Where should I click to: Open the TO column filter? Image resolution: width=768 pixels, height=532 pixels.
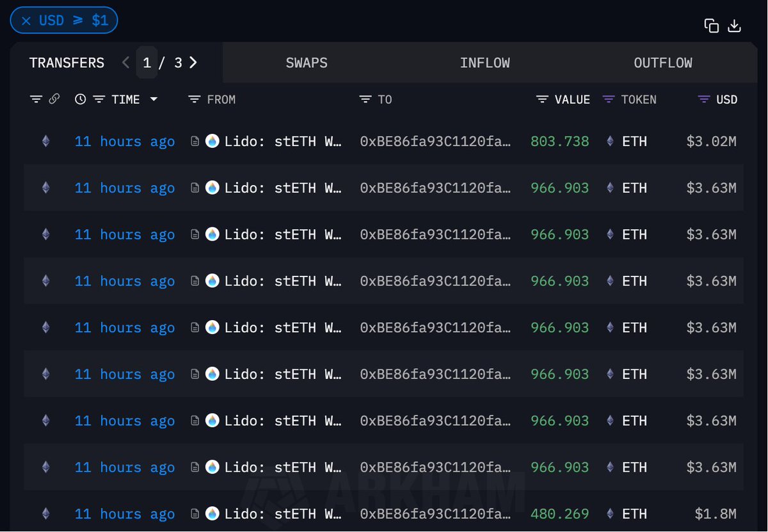pos(365,99)
